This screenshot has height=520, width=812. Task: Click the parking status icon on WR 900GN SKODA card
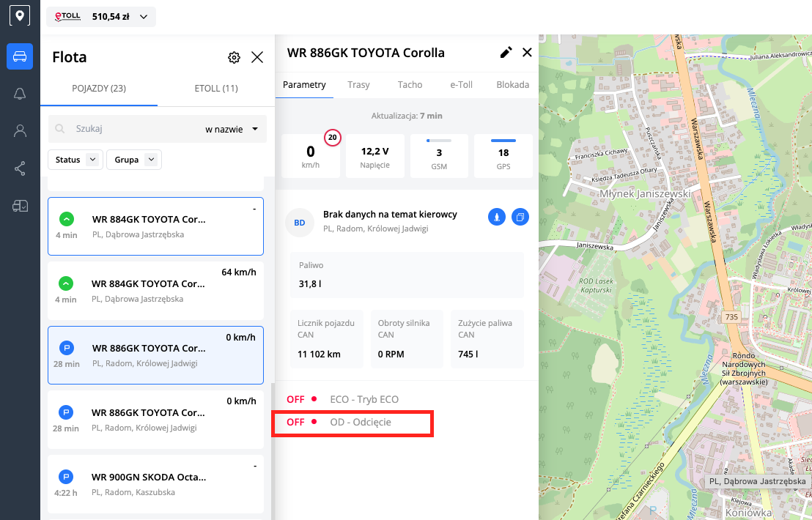tap(66, 477)
